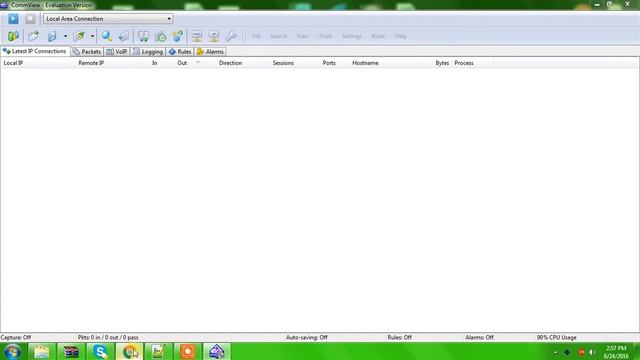Open the File menu
The image size is (640, 360).
pyautogui.click(x=256, y=36)
